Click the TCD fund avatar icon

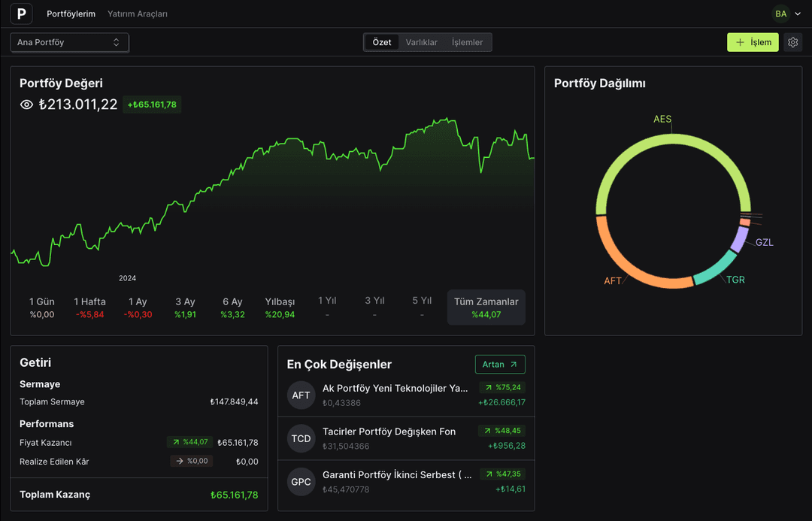pos(301,438)
